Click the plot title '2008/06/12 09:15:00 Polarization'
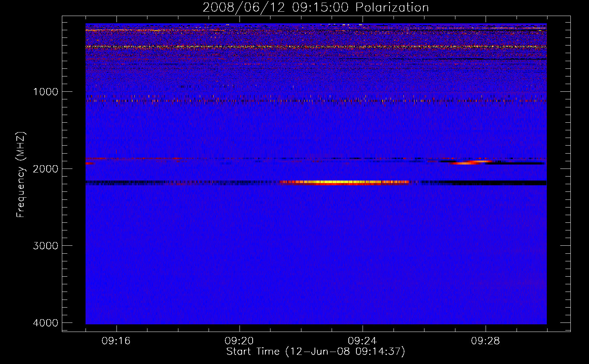The width and height of the screenshot is (589, 364). [316, 7]
